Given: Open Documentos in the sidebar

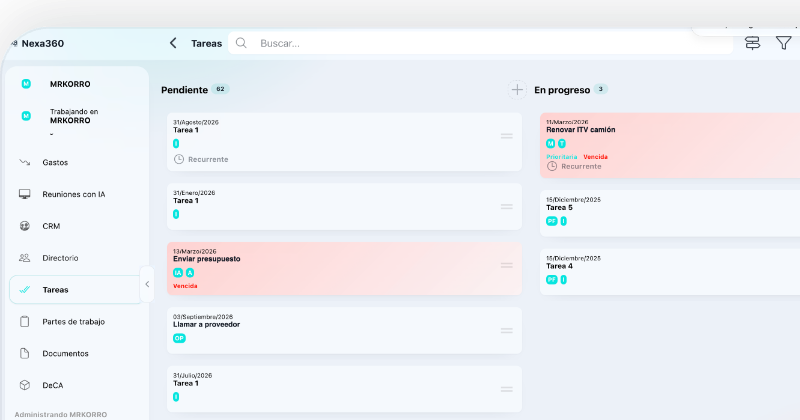Looking at the screenshot, I should (x=75, y=354).
